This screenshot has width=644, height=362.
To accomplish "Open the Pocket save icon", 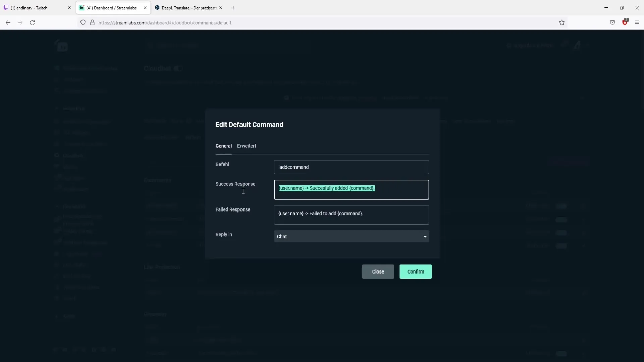I will coord(612,23).
